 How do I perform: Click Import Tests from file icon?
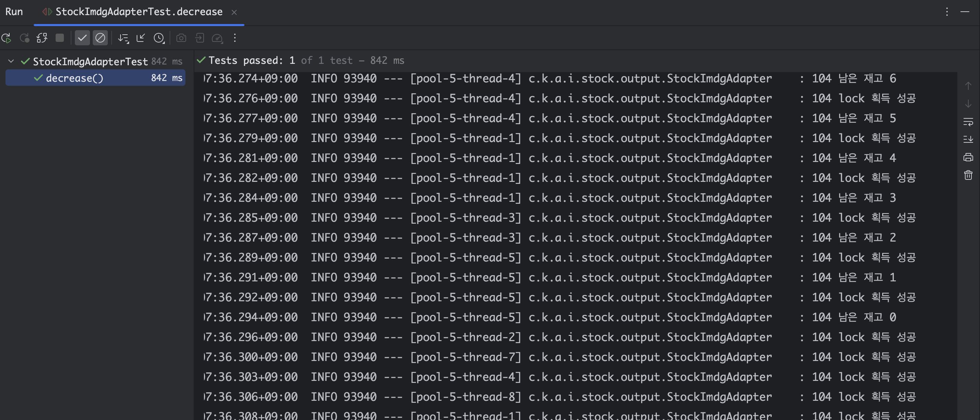tap(200, 38)
